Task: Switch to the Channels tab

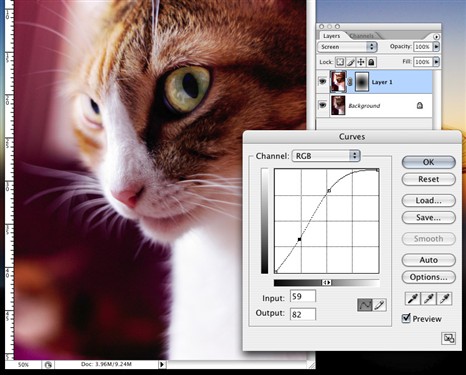Action: click(362, 36)
